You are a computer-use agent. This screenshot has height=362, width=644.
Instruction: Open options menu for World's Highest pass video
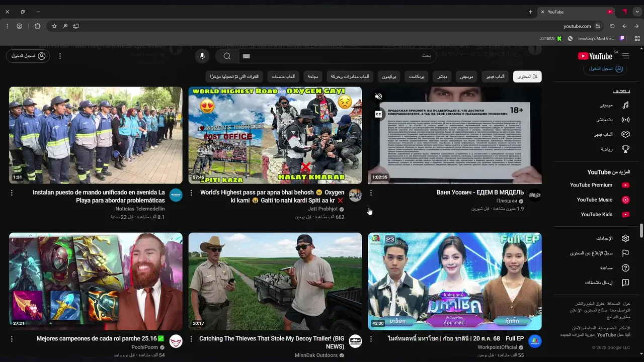191,193
